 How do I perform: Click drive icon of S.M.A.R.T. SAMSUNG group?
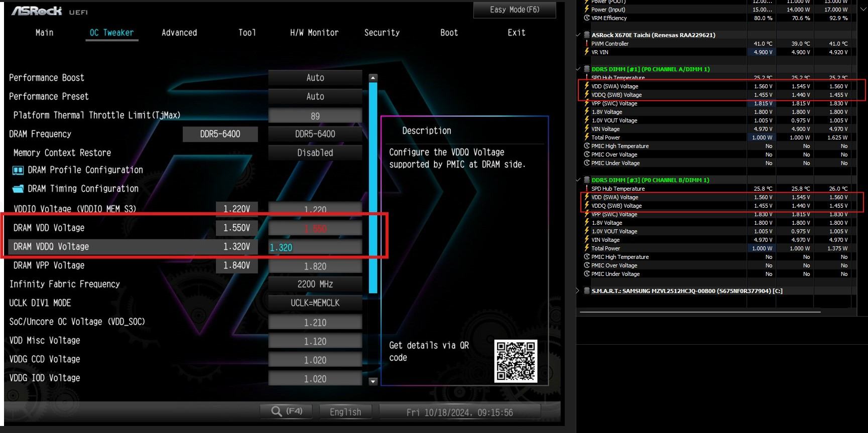coord(586,291)
